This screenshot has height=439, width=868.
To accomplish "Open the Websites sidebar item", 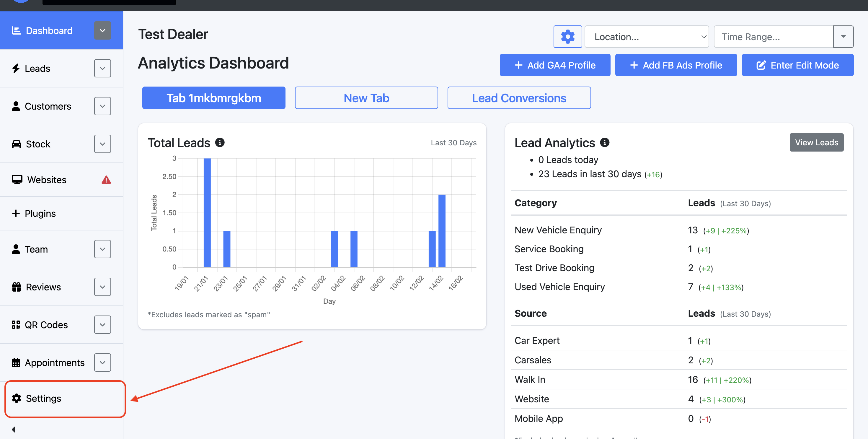I will [x=47, y=180].
